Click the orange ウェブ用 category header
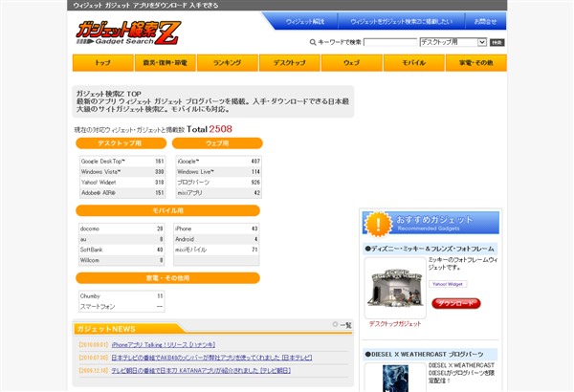Image resolution: width=574 pixels, height=392 pixels. 217,143
